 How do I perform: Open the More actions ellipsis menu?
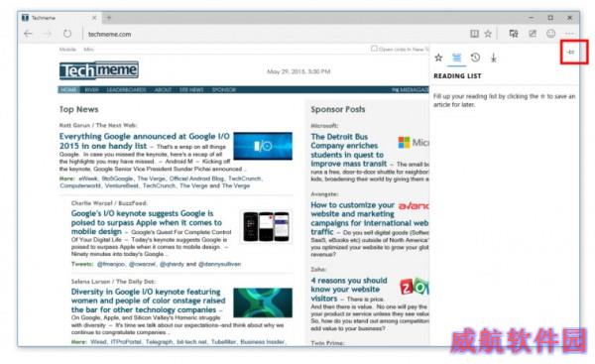[x=569, y=34]
